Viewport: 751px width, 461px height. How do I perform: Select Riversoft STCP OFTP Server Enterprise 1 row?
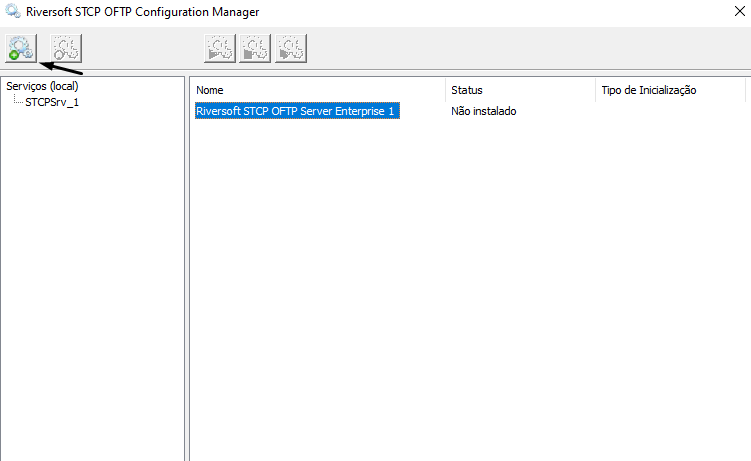tap(297, 111)
